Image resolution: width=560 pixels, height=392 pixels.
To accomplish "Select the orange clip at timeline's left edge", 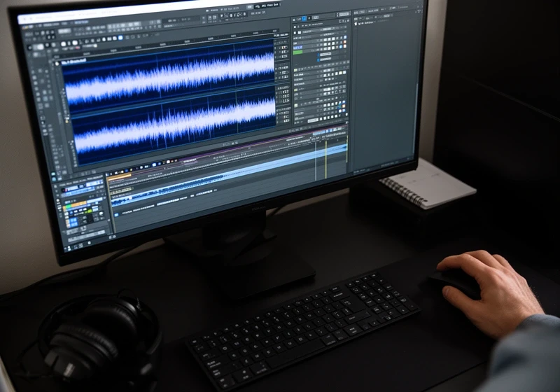I will [119, 176].
